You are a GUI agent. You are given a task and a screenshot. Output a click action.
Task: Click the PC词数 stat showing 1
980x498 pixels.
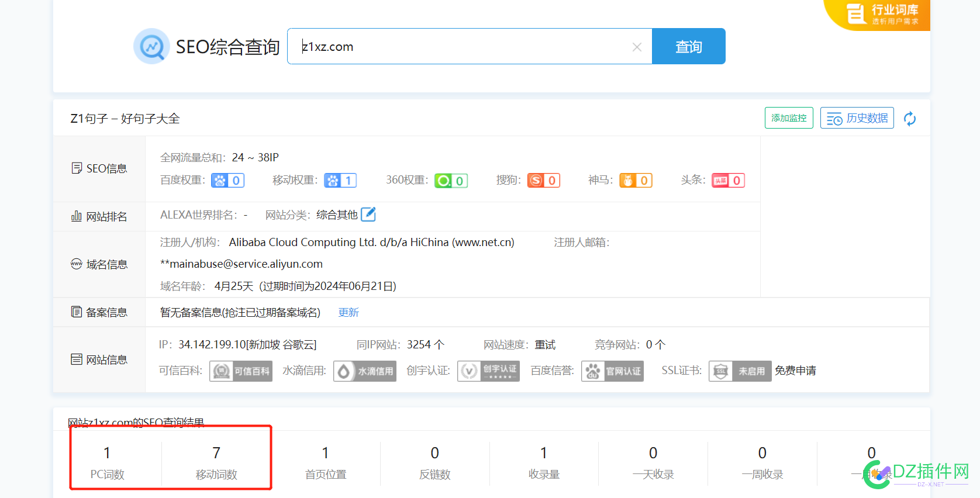[107, 462]
